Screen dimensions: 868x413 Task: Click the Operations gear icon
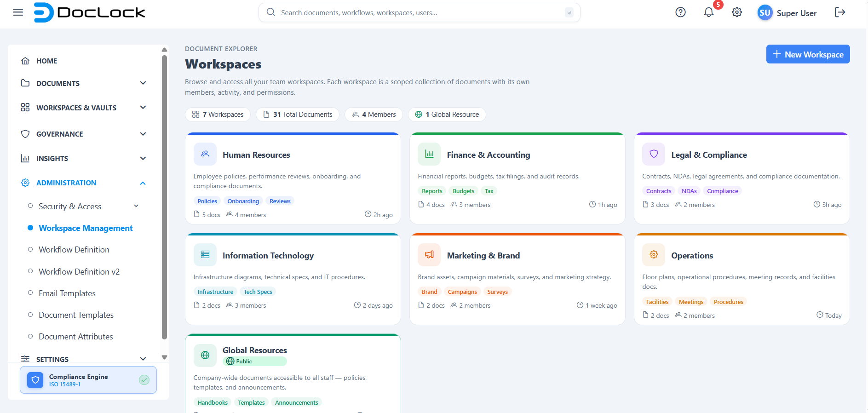[x=654, y=255]
